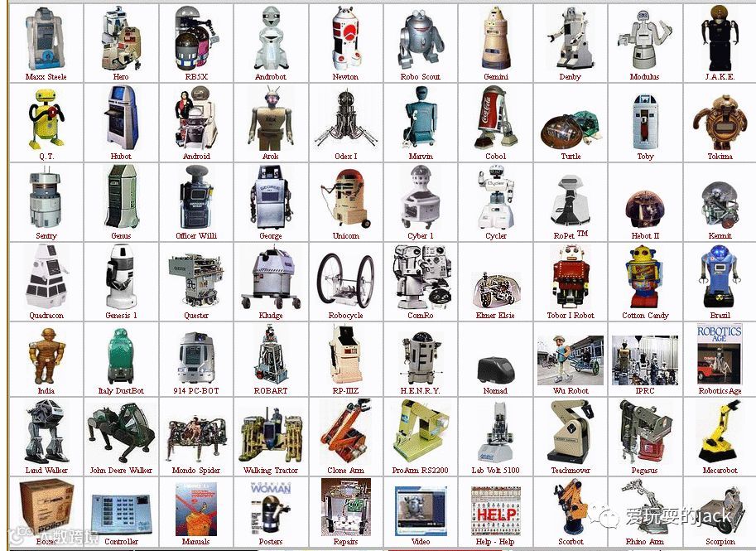756x551 pixels.
Task: Click the Marvin robot picture
Action: tap(421, 118)
